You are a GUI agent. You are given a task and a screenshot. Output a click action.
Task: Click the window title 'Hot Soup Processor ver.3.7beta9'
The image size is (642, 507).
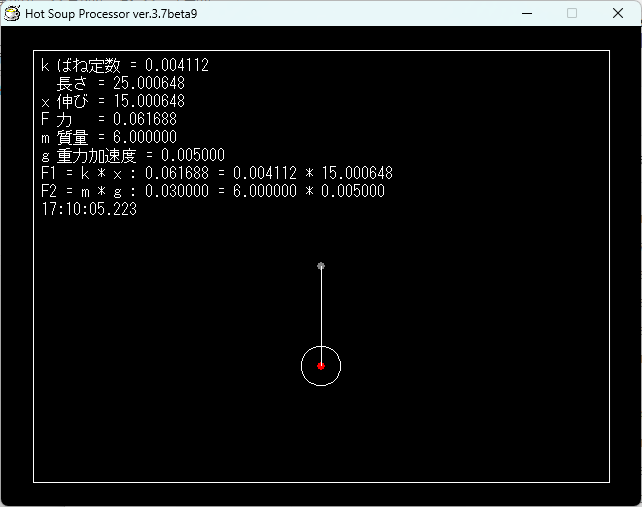111,14
